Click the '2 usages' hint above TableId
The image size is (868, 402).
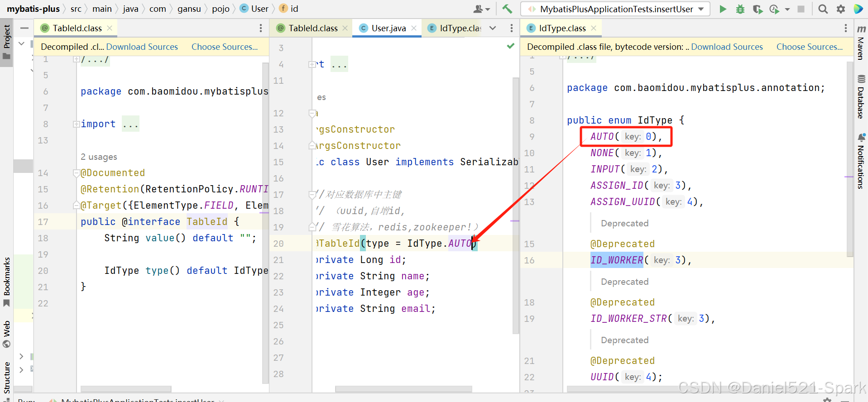pyautogui.click(x=99, y=157)
